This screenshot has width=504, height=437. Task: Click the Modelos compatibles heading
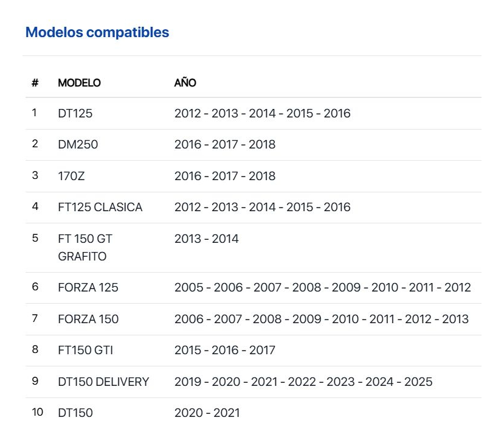pyautogui.click(x=97, y=32)
